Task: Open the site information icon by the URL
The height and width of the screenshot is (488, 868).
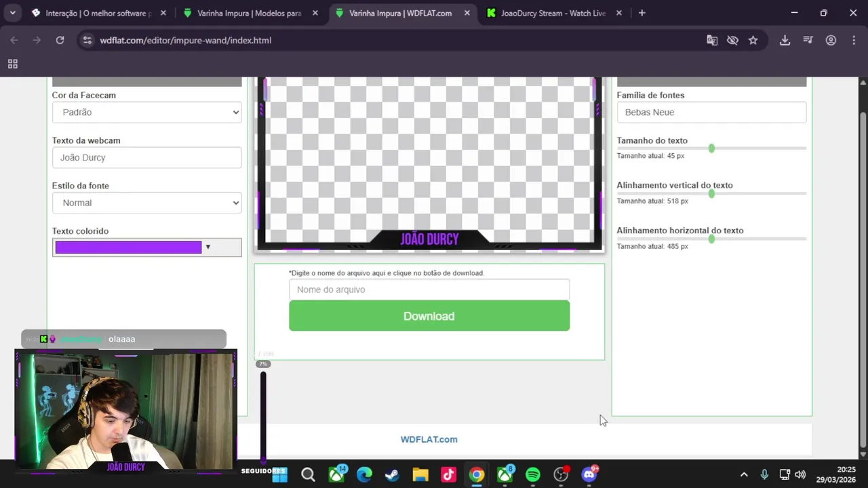Action: coord(87,41)
